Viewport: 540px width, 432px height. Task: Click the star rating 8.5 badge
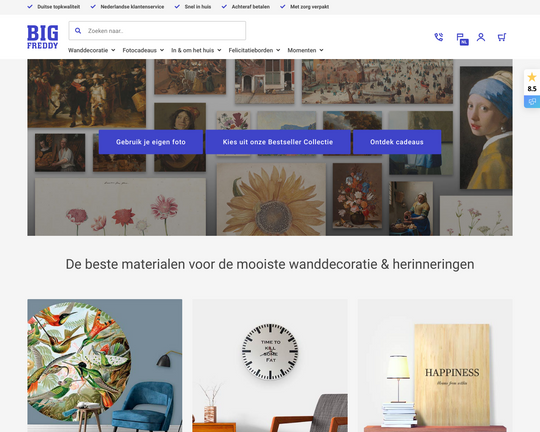point(532,82)
